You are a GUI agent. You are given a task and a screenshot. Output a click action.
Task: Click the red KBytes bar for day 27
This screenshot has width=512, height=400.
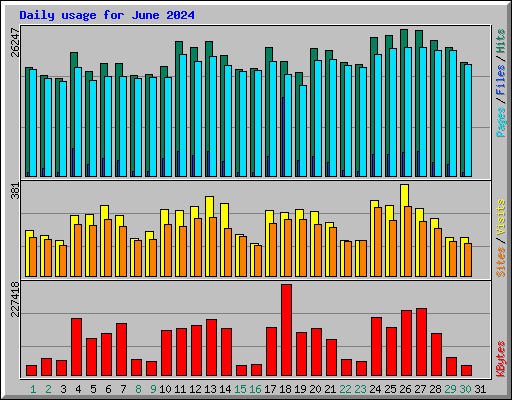point(421,342)
